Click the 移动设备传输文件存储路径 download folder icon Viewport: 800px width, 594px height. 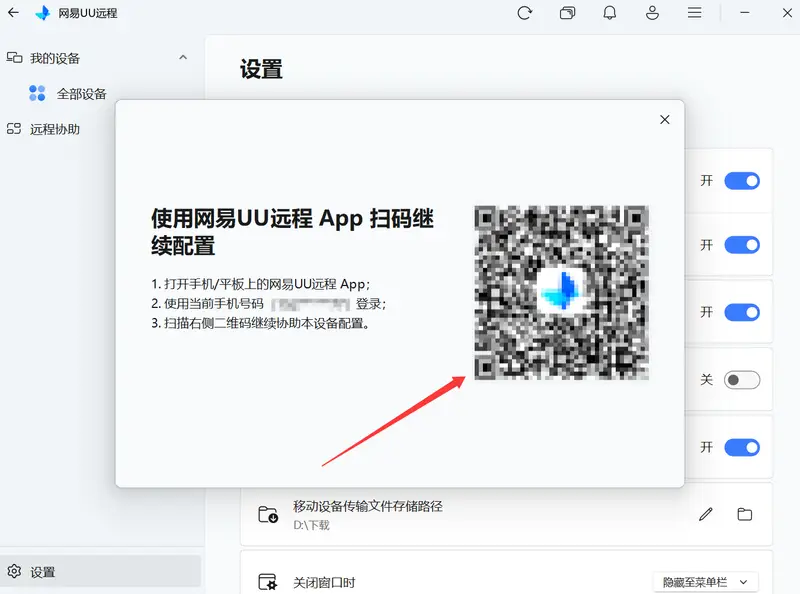268,514
